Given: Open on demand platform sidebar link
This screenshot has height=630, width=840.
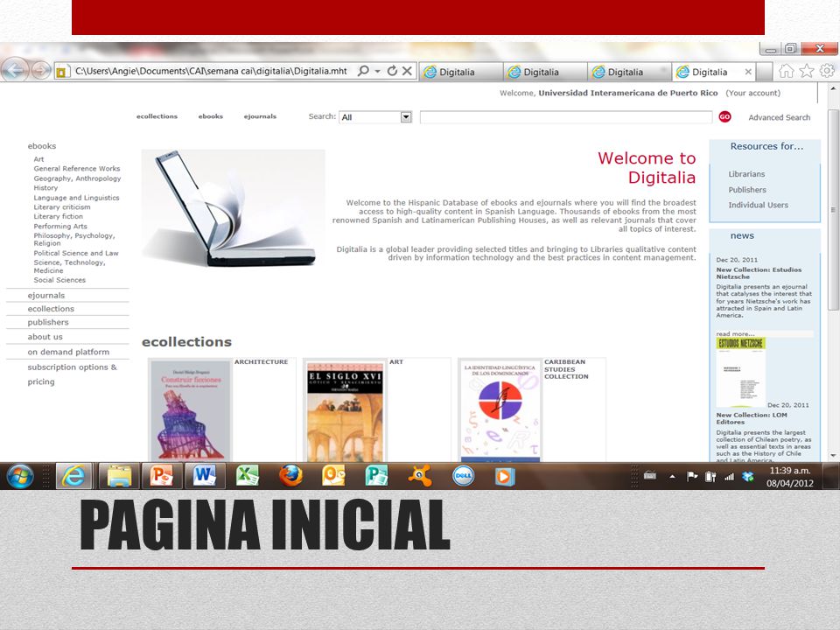Looking at the screenshot, I should tap(68, 352).
